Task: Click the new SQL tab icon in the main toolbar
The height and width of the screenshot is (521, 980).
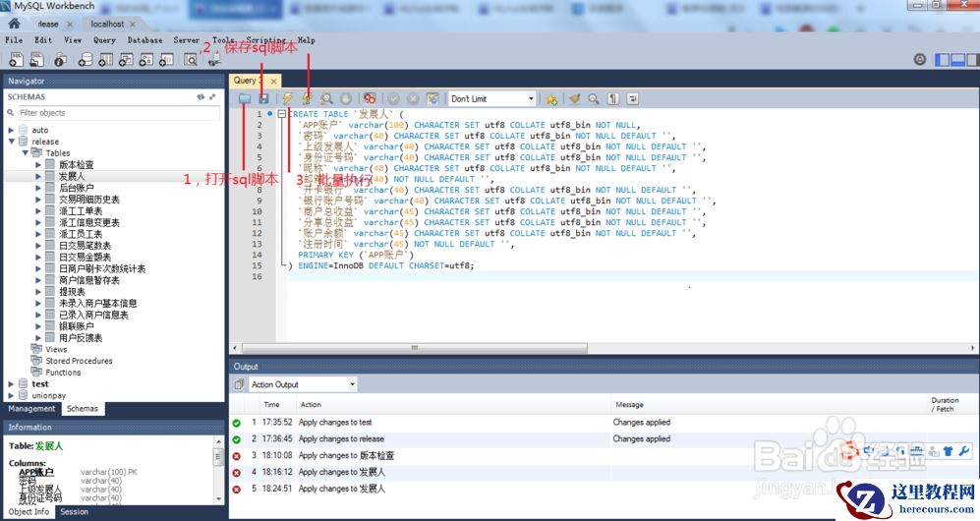Action: point(16,60)
